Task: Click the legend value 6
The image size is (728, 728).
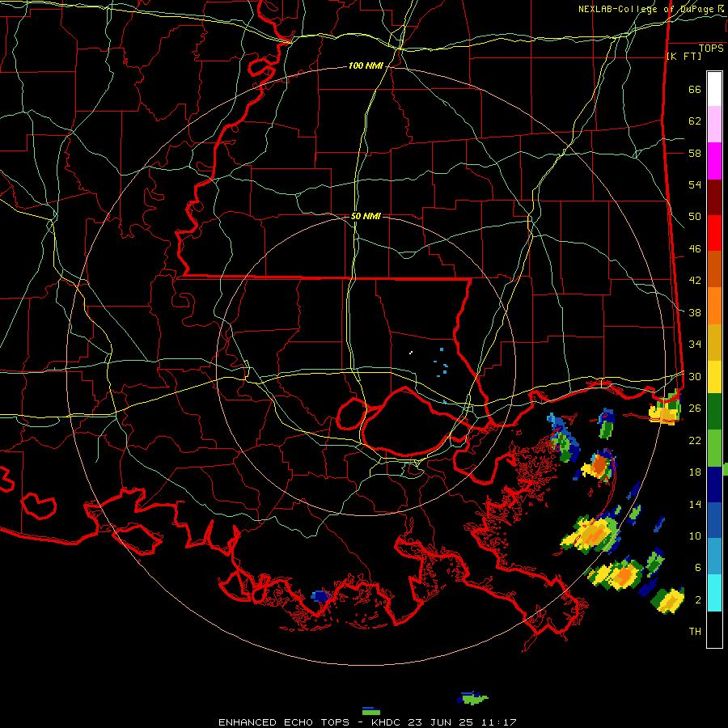Action: pos(697,567)
